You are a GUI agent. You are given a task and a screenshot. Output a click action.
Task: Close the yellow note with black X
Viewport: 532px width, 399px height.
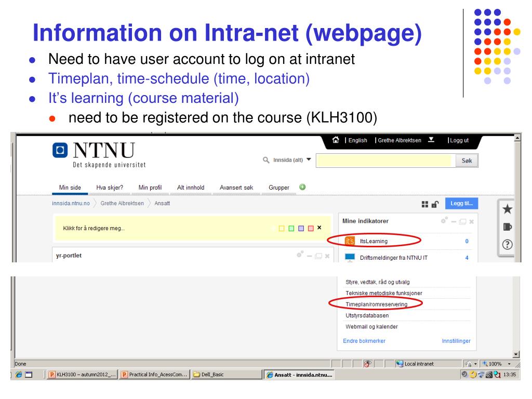pyautogui.click(x=320, y=228)
